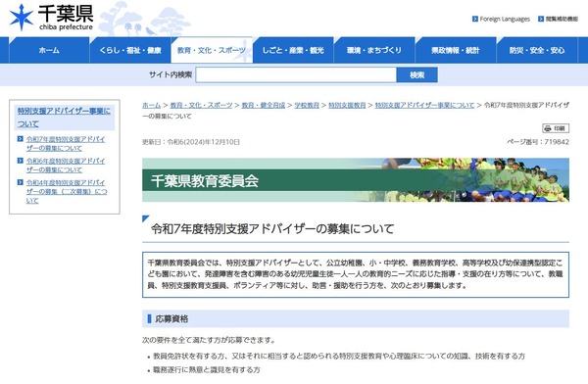Image resolution: width=588 pixels, height=384 pixels.
Task: Click the 応募資格 section heading
Action: point(171,319)
